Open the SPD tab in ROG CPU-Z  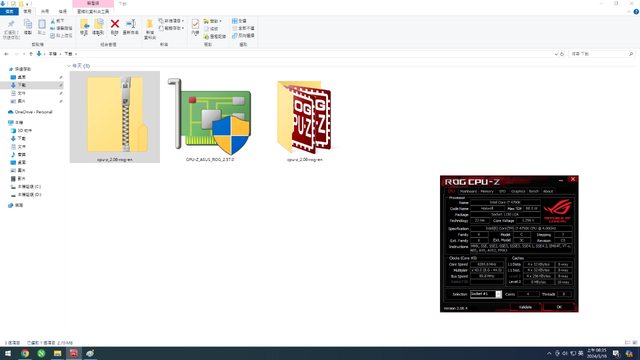click(x=502, y=191)
